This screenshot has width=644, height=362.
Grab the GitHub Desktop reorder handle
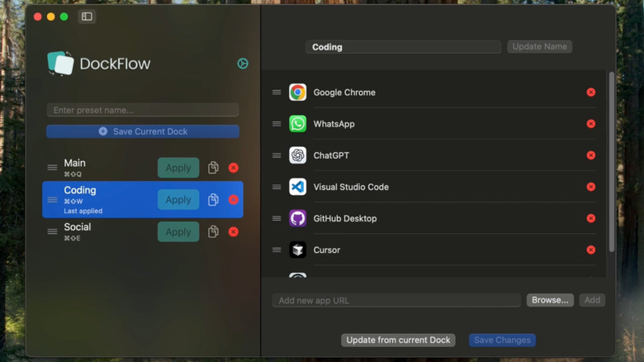pyautogui.click(x=277, y=218)
